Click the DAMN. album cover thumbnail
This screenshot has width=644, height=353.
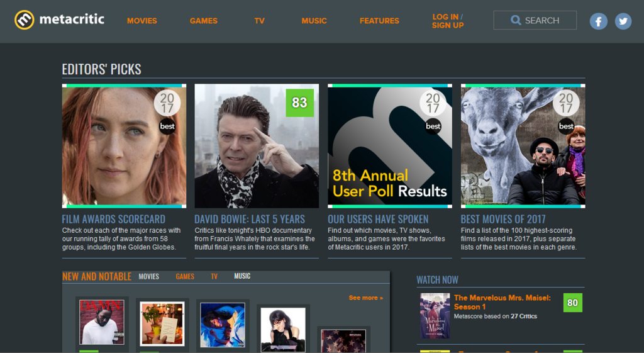[x=101, y=322]
